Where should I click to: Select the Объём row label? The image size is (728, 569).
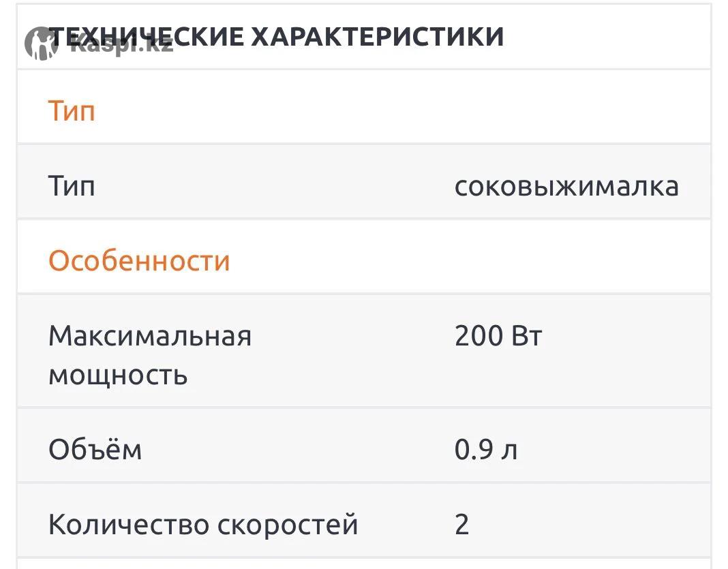[x=95, y=449]
